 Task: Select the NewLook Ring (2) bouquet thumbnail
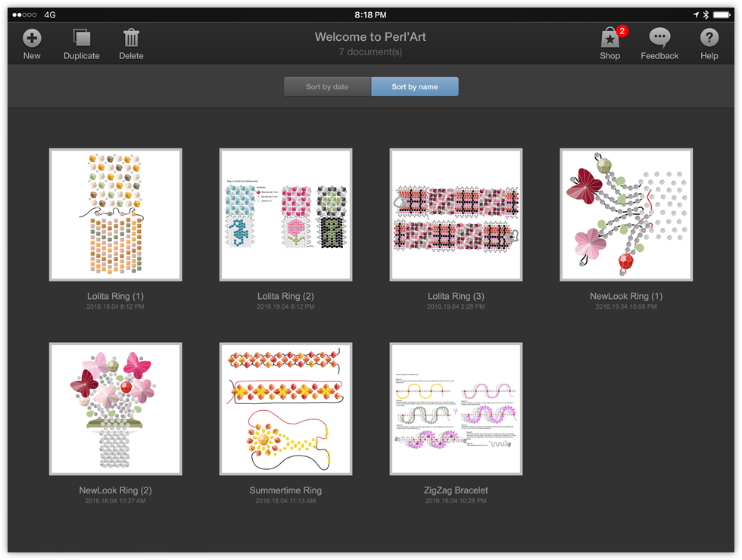point(115,409)
